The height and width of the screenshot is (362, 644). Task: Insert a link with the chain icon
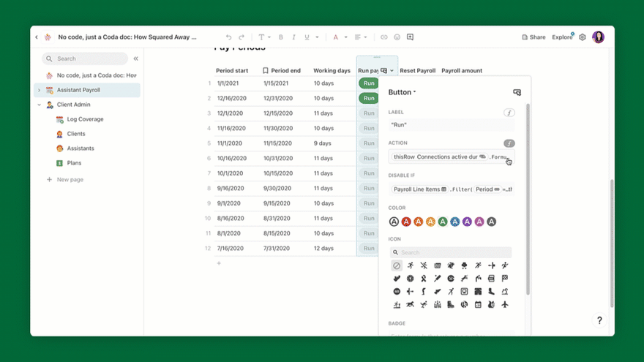[x=384, y=37]
